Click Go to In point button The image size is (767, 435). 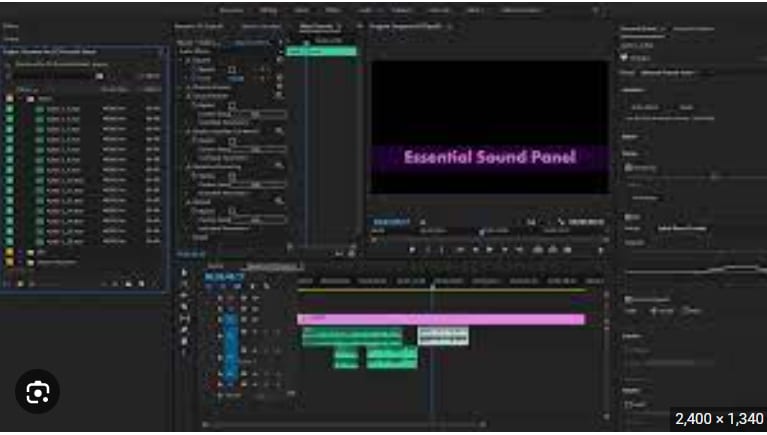tap(459, 250)
